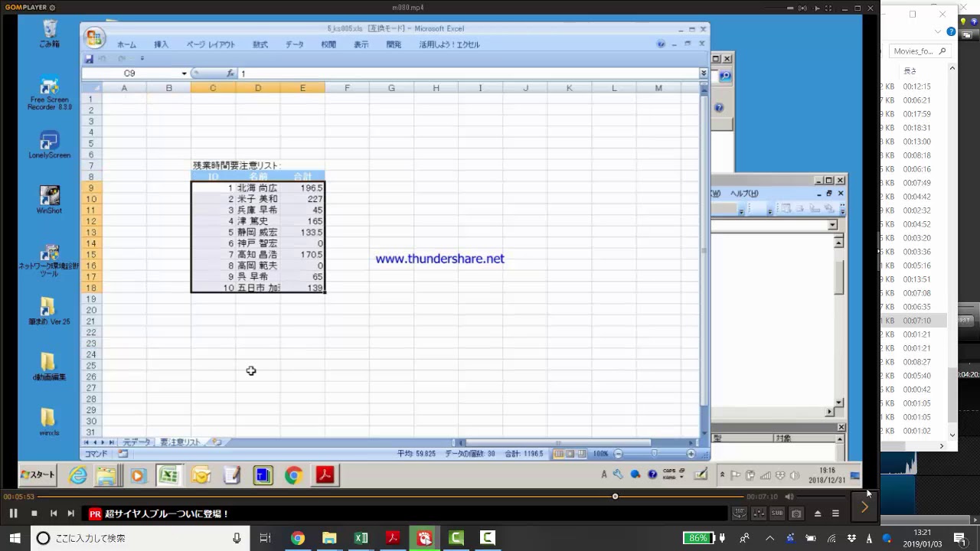Toggle subtitles with the SUB button
The height and width of the screenshot is (551, 980).
[777, 514]
